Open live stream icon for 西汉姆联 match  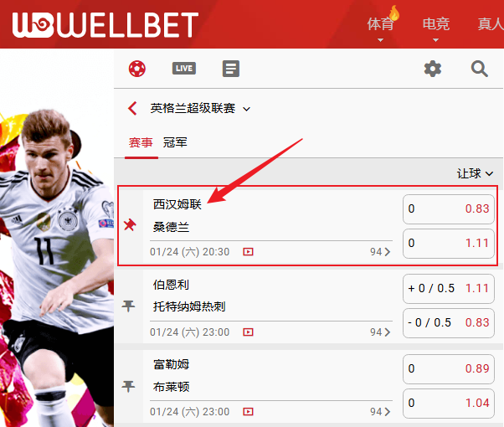pos(248,251)
